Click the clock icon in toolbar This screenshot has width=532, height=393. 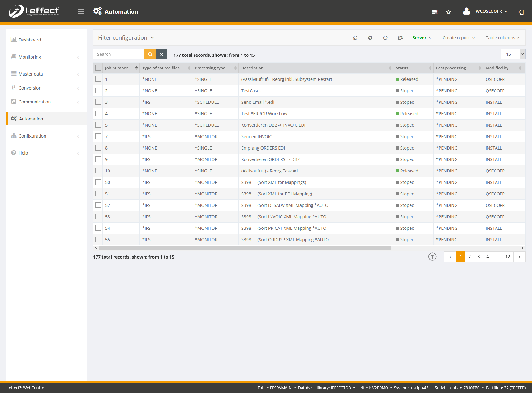point(385,38)
